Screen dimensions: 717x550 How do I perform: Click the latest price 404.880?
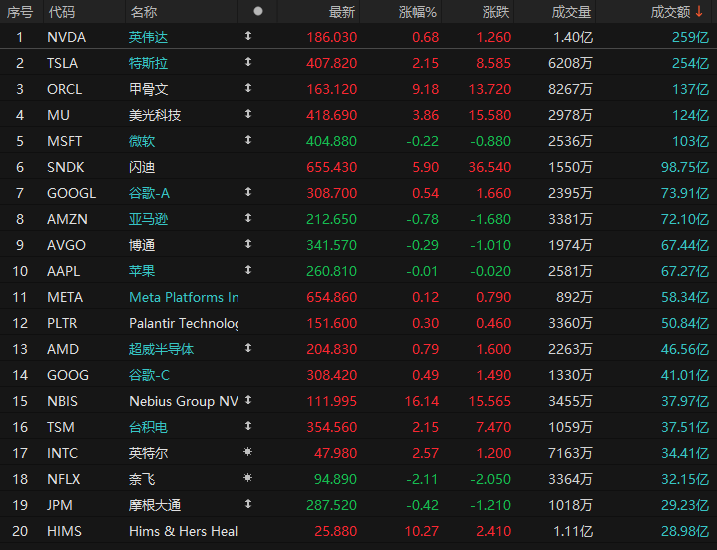click(x=332, y=141)
